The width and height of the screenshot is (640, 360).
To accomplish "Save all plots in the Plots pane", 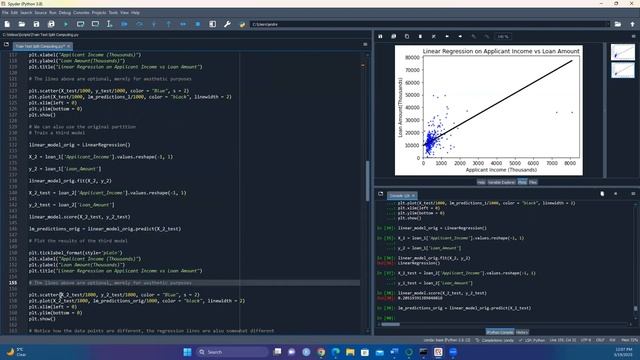I will (x=393, y=36).
